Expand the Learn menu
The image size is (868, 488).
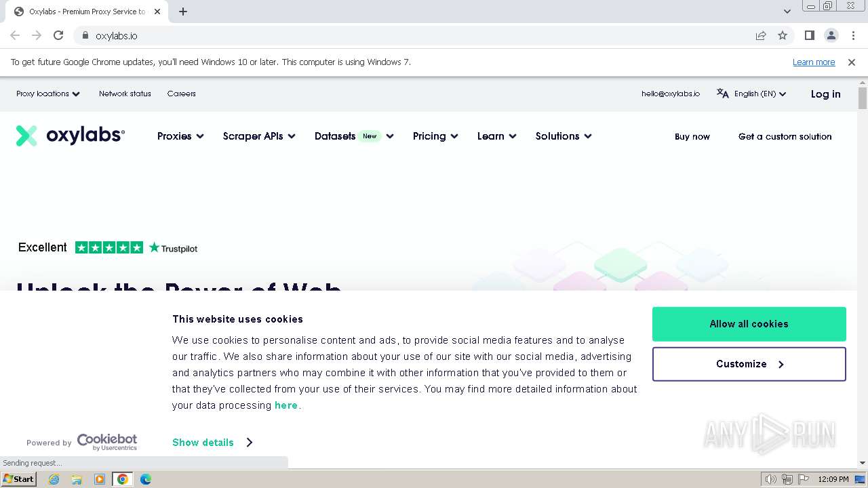coord(497,136)
